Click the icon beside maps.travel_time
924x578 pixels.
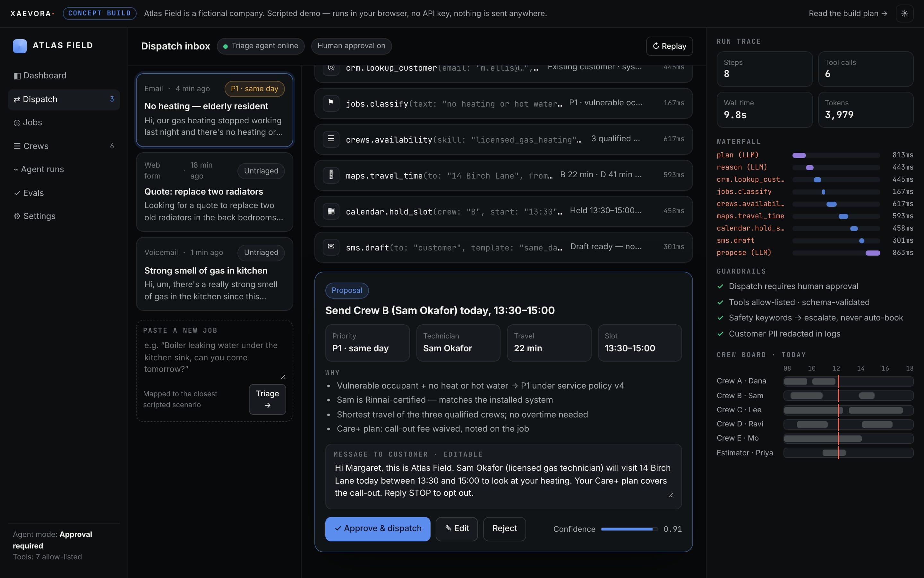pos(331,175)
